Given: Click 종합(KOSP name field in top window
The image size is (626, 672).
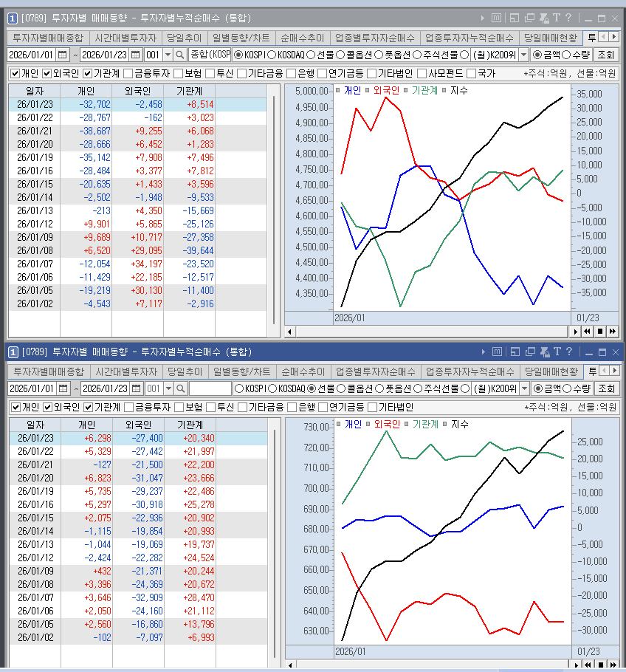Looking at the screenshot, I should [x=210, y=55].
